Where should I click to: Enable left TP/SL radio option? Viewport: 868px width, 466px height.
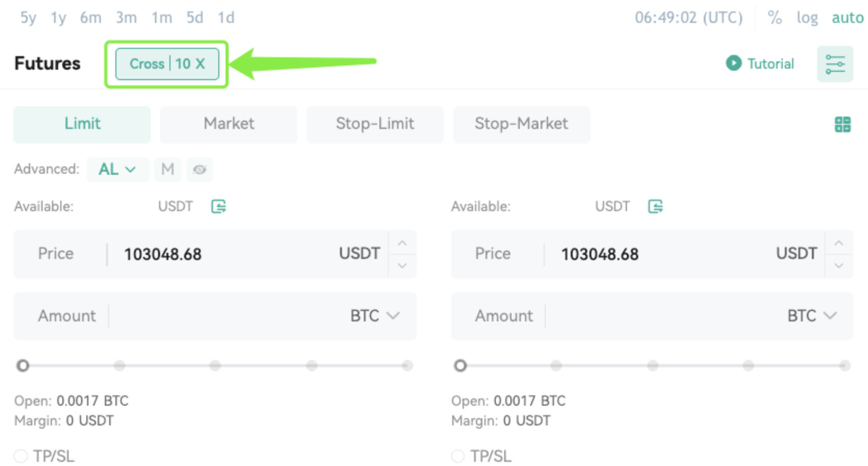point(21,456)
